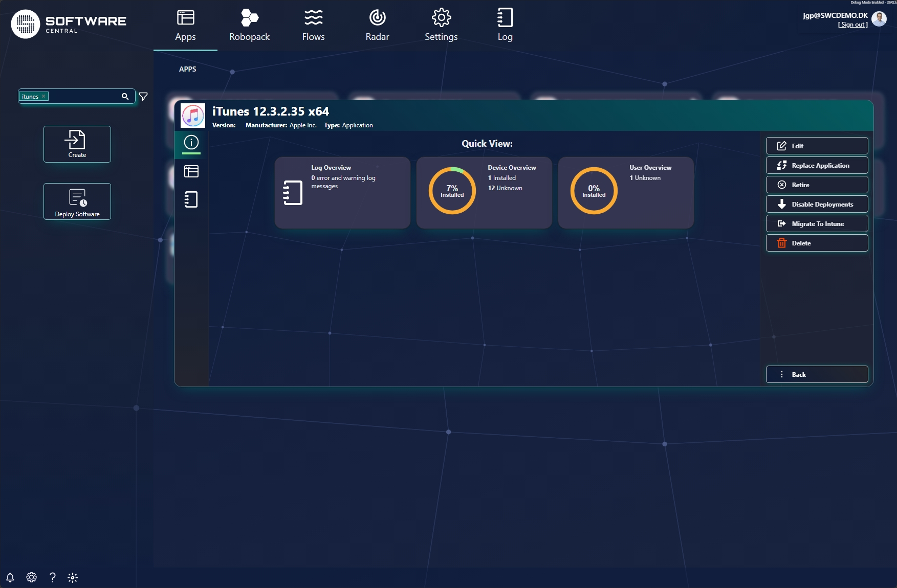The width and height of the screenshot is (897, 588).
Task: Click the jgp@SWCDEMO.DK username
Action: point(835,15)
